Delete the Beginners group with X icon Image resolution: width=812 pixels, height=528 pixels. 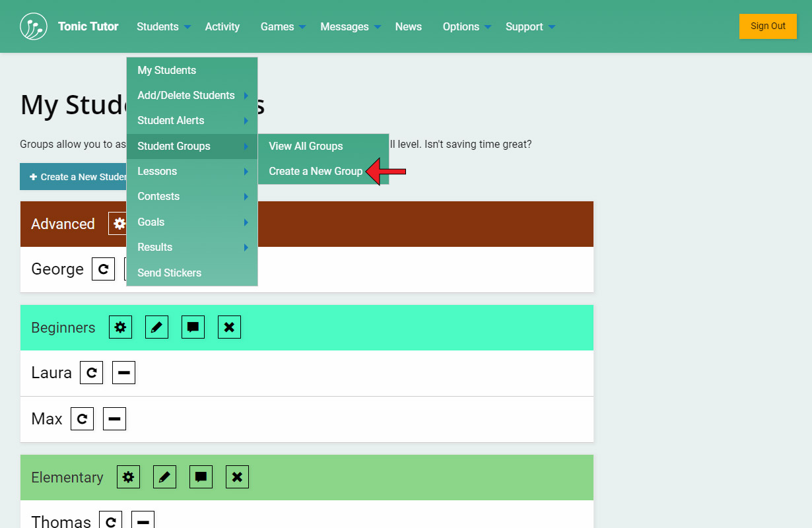(x=229, y=327)
